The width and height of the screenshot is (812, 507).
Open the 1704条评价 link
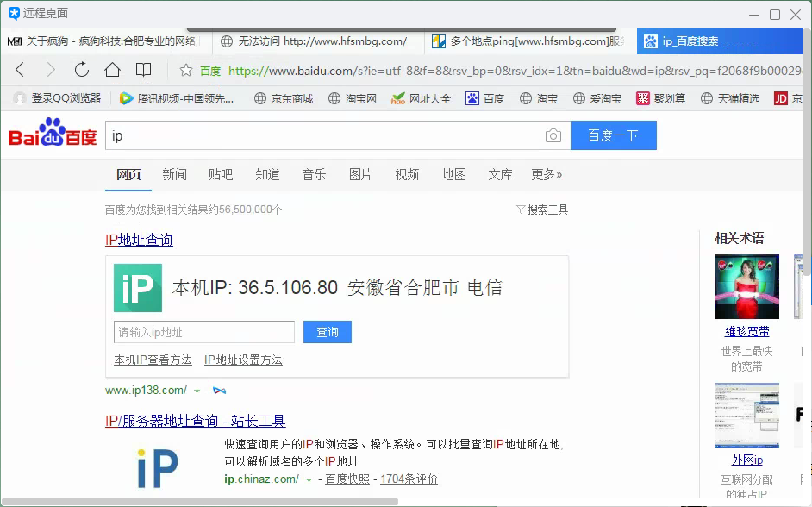point(409,479)
